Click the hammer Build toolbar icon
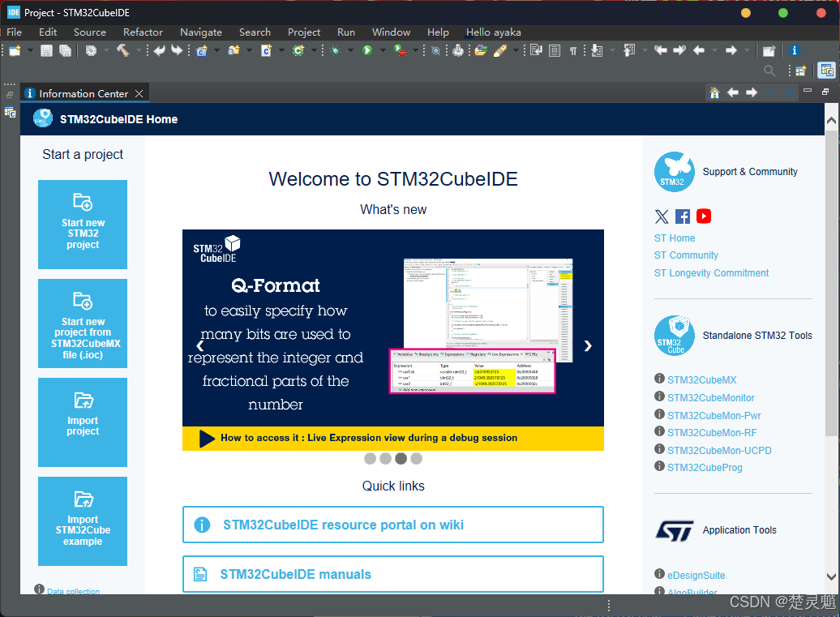 coord(122,50)
